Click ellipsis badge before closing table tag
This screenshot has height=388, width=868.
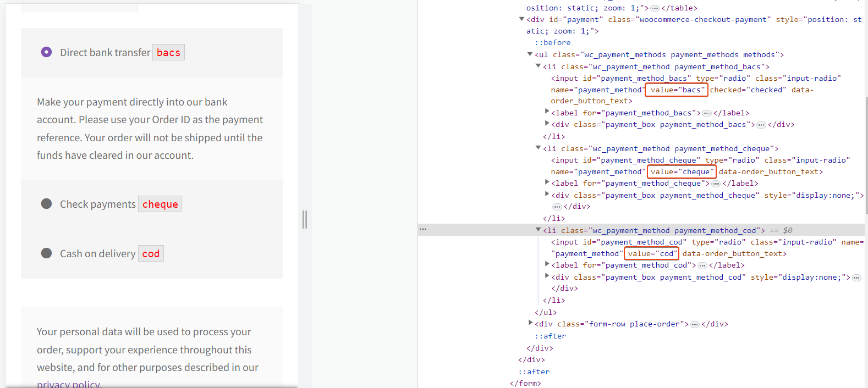(655, 8)
